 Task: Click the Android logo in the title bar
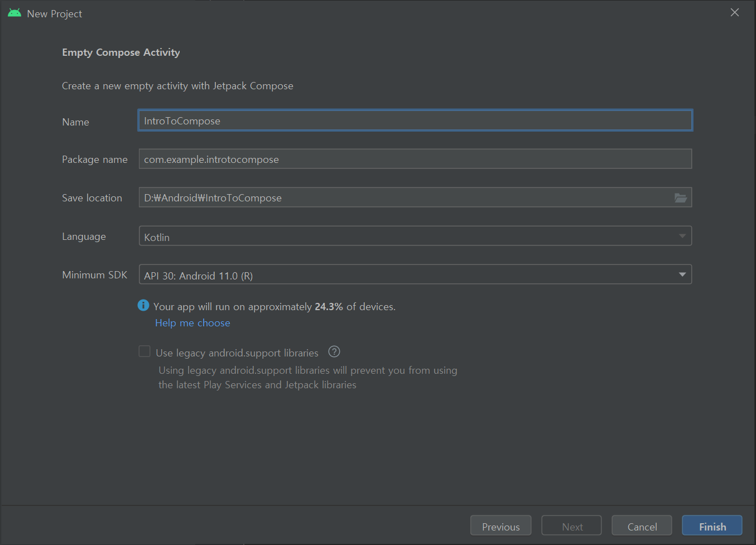tap(15, 13)
